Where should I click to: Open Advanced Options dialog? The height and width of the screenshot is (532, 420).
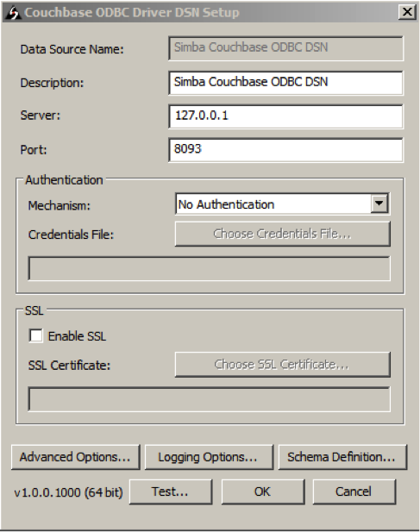(x=75, y=457)
